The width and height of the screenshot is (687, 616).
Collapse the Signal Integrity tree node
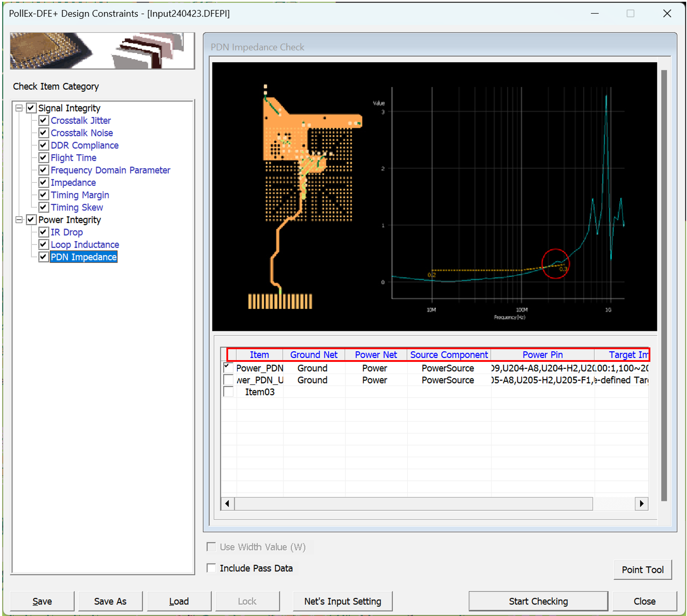[19, 108]
